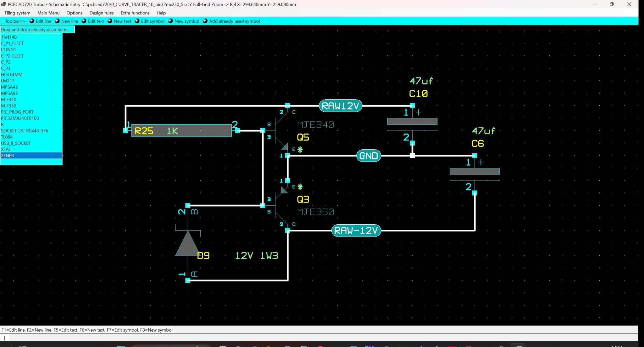Click the MJE350 part label
The image size is (644, 347).
click(x=315, y=212)
